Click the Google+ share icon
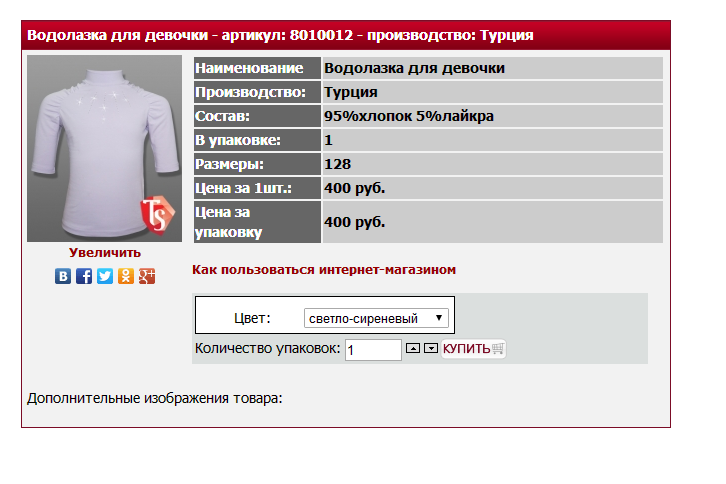The image size is (726, 484). 147,276
